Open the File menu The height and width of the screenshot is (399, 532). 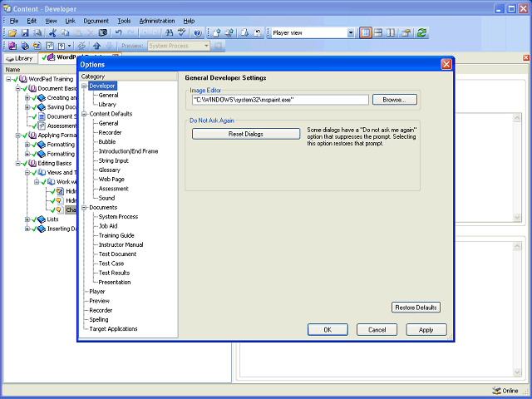(14, 21)
